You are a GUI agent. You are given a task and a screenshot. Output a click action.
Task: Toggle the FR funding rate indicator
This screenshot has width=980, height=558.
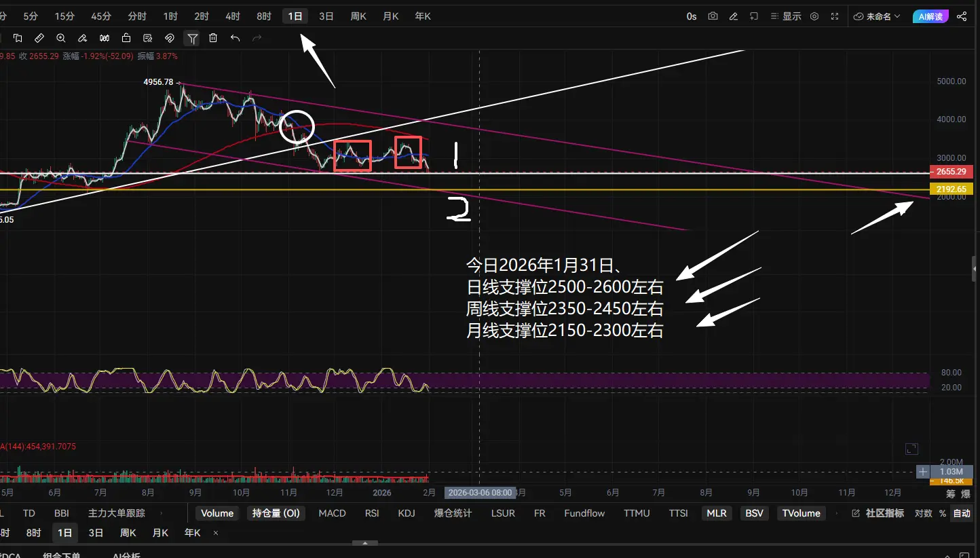540,513
